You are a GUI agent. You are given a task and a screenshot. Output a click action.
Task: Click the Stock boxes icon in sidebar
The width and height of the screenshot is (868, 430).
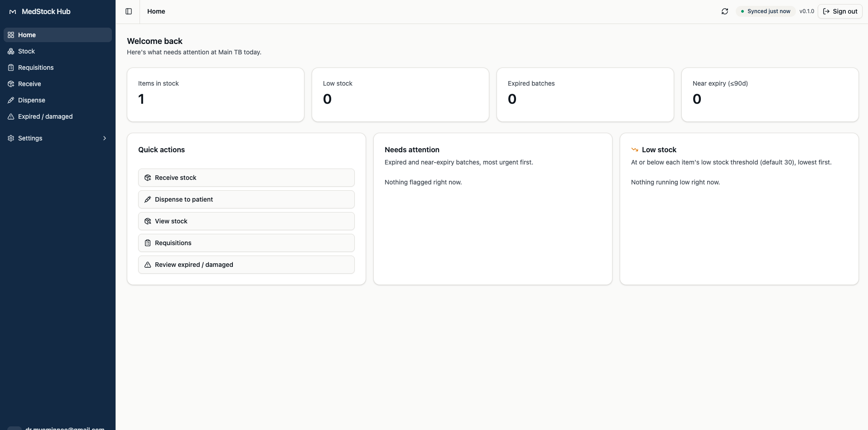pyautogui.click(x=11, y=51)
